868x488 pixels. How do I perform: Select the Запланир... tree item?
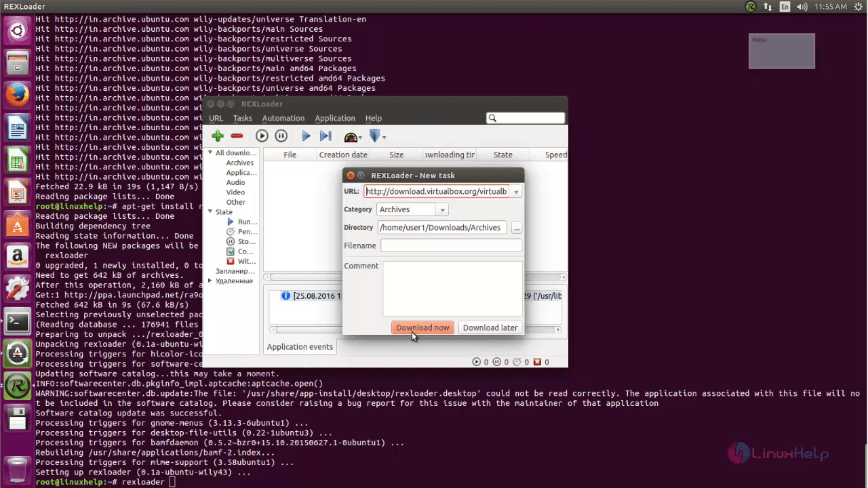235,271
